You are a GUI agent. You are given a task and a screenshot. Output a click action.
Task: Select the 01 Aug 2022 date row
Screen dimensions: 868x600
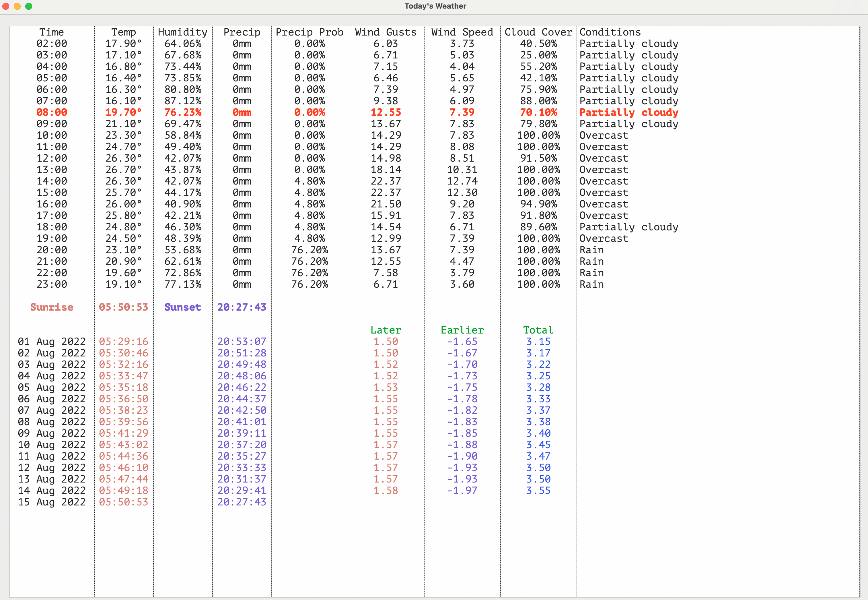click(x=52, y=342)
